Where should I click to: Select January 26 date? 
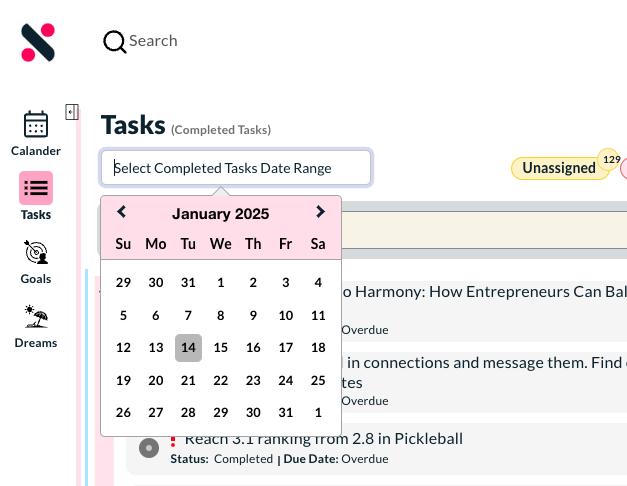pyautogui.click(x=123, y=412)
